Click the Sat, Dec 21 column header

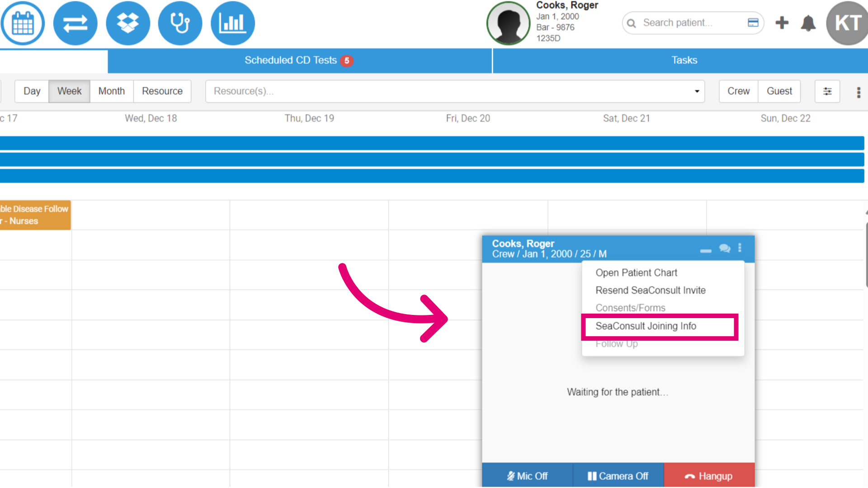(x=627, y=118)
